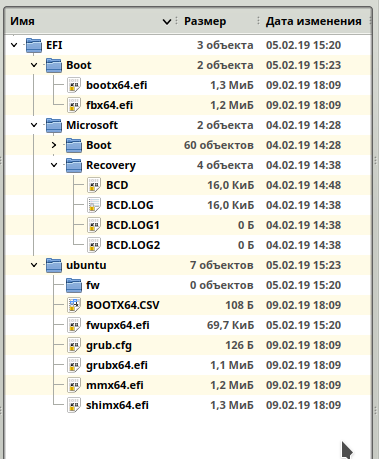This screenshot has height=459, width=379.
Task: Click the shimx64.efi file name
Action: pos(117,405)
